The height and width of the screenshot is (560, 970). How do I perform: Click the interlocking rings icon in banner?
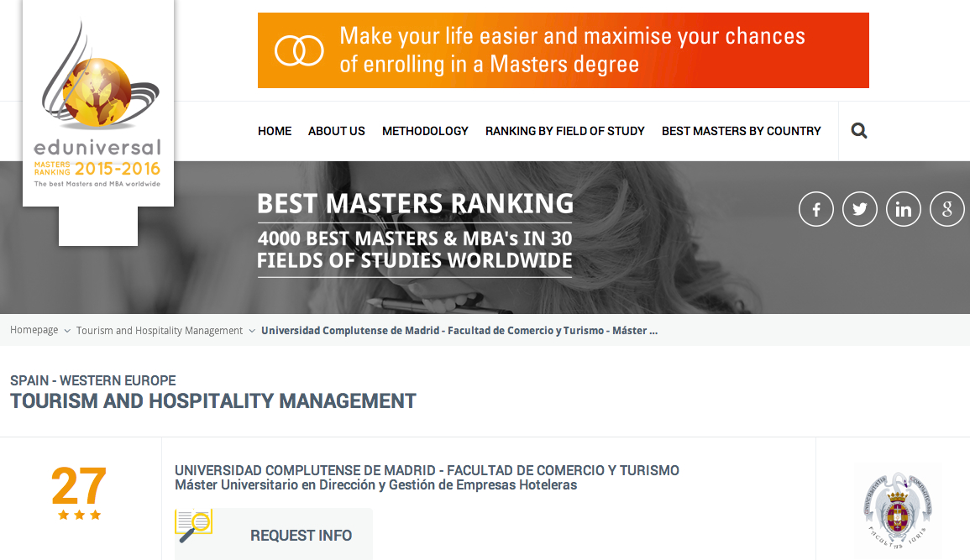tap(299, 50)
